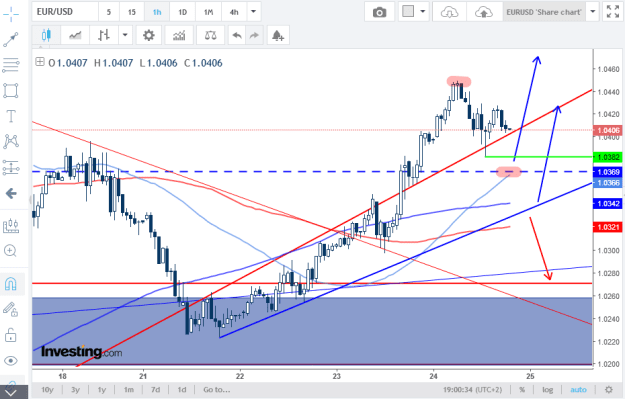Toggle percentage scale mode

point(522,390)
